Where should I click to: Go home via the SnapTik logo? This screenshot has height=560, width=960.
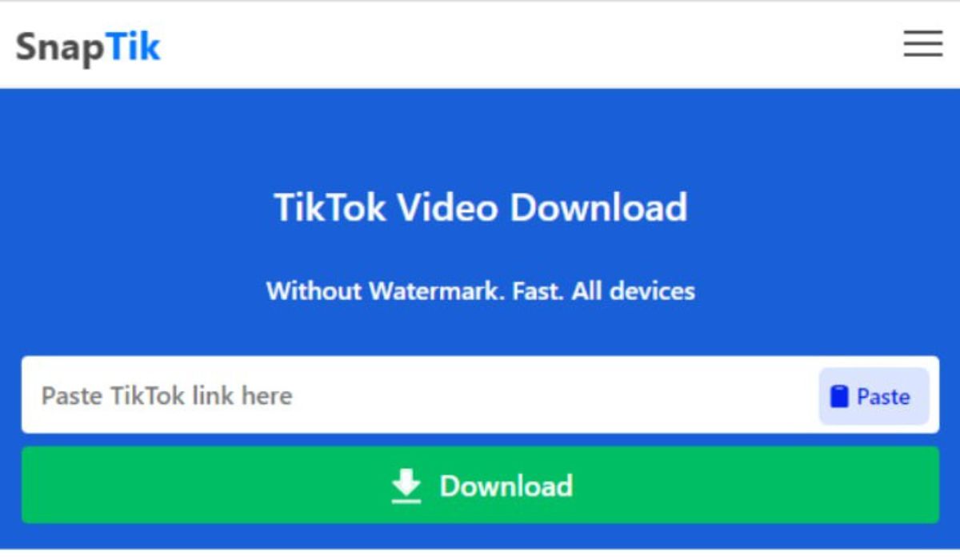(88, 46)
